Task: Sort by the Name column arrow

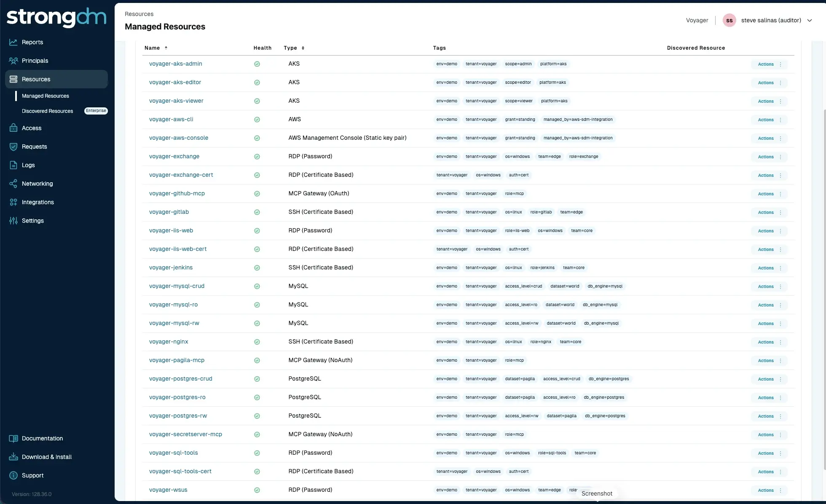Action: click(166, 48)
